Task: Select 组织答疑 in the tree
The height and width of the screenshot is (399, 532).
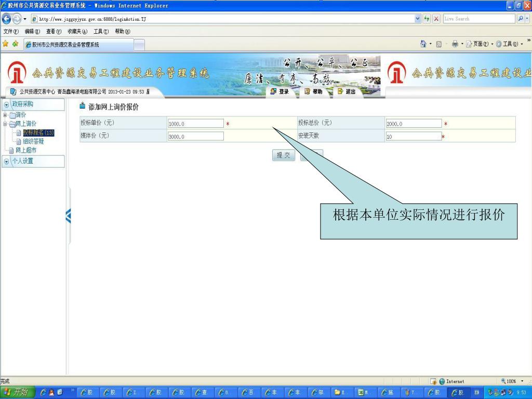Action: point(33,141)
